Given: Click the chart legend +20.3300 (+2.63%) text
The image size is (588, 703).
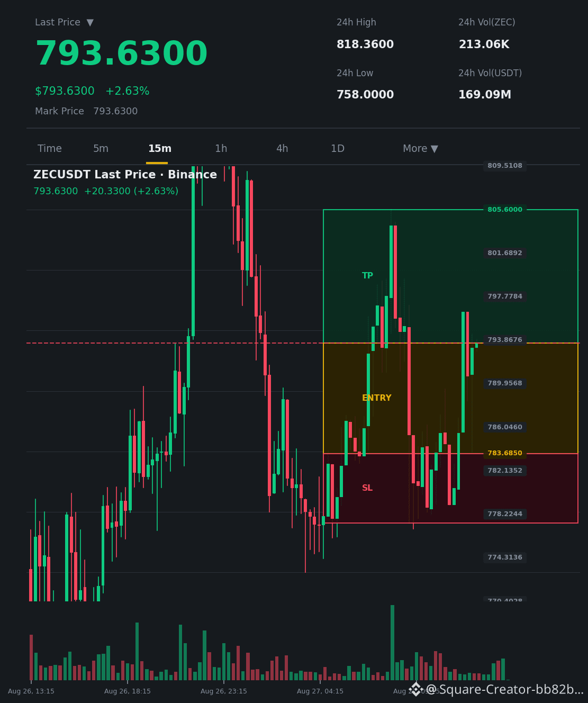Looking at the screenshot, I should coord(131,191).
